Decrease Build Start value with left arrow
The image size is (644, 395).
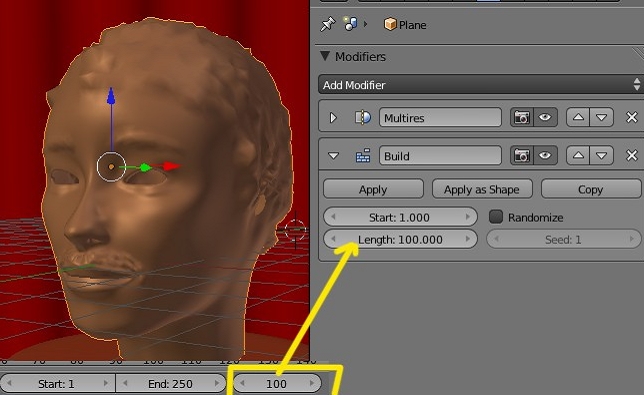click(333, 217)
